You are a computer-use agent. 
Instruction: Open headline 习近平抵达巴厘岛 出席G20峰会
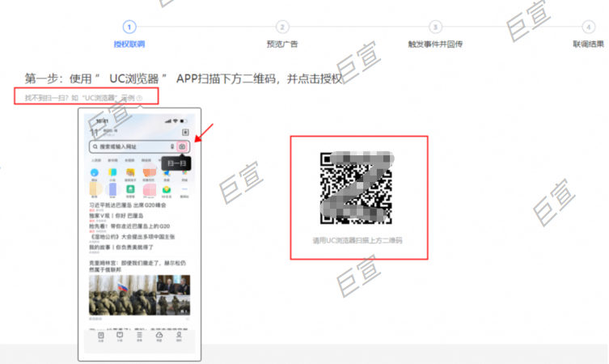tap(128, 205)
